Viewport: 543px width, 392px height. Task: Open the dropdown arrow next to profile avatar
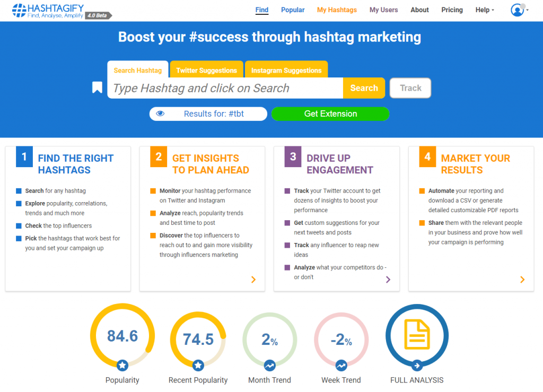(528, 11)
